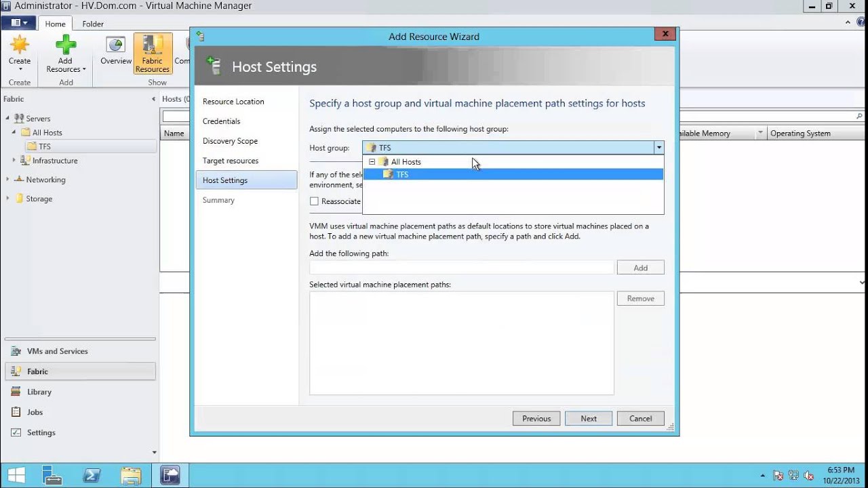Open Add Resources in the ribbon
This screenshot has width=868, height=488.
click(66, 54)
